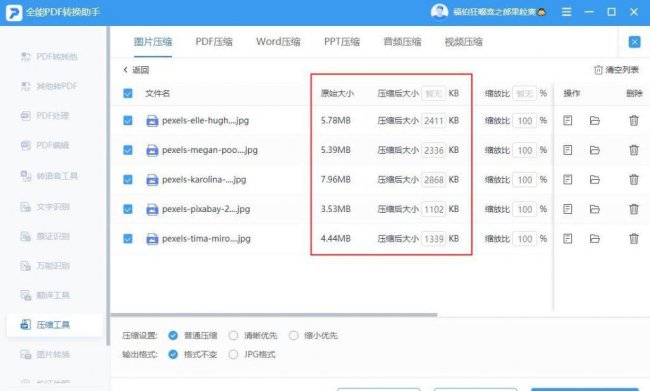Open operation document icon for pexels-pixabay-2 row
Viewport: 650px width, 391px height.
pyautogui.click(x=568, y=209)
